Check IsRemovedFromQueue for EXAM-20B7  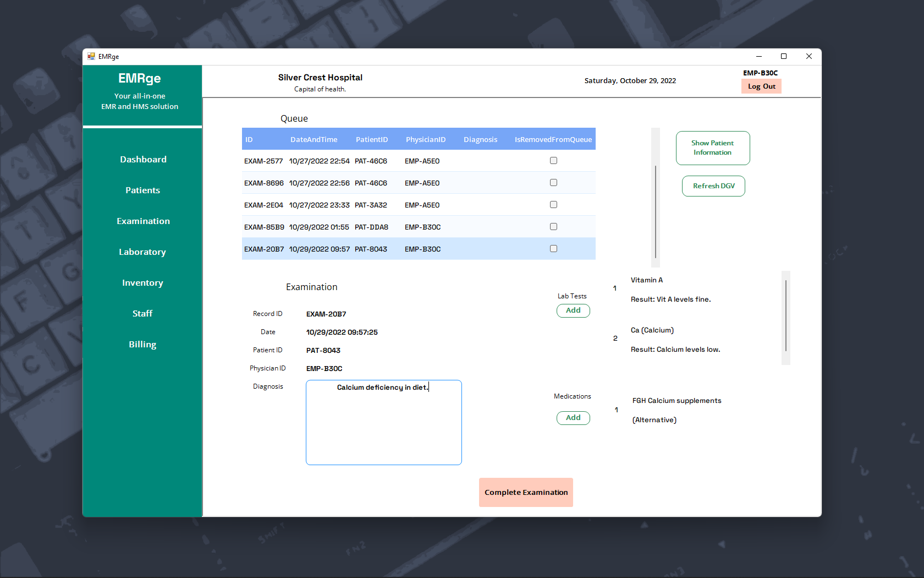pyautogui.click(x=553, y=248)
